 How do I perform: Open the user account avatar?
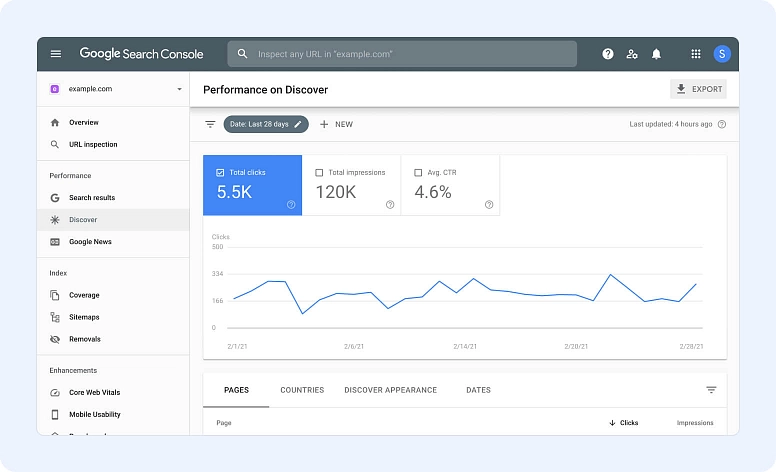(722, 54)
